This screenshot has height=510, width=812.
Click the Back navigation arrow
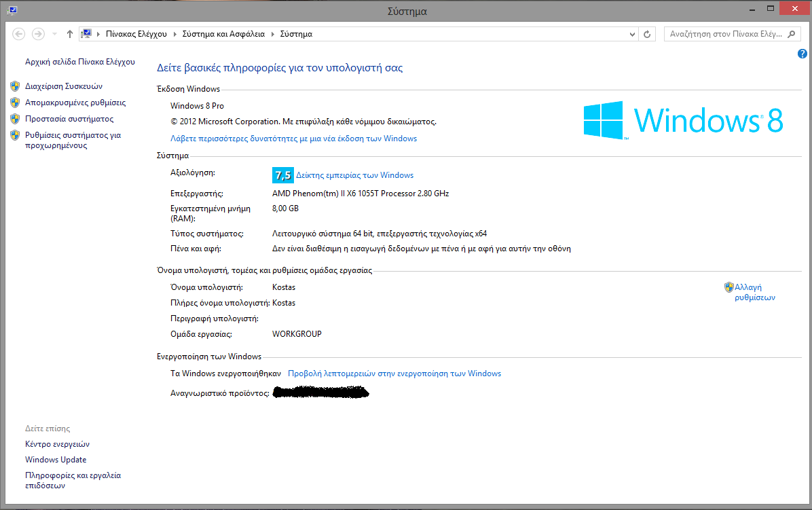click(18, 34)
